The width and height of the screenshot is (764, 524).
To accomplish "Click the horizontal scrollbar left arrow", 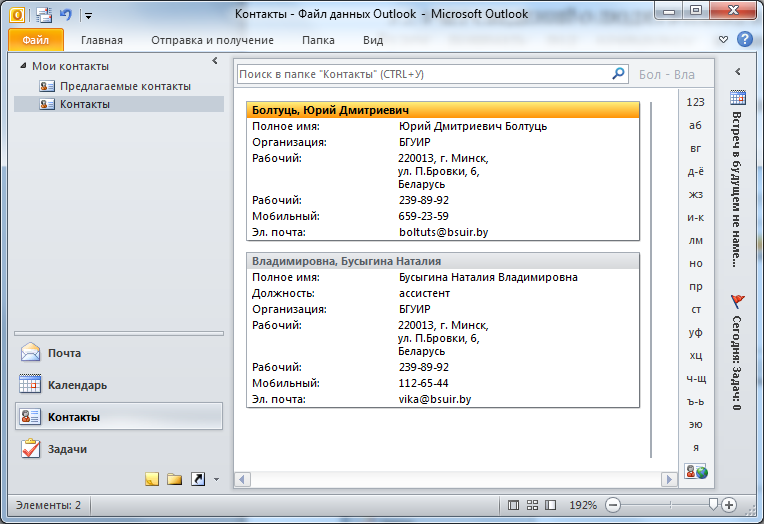I will click(x=242, y=479).
